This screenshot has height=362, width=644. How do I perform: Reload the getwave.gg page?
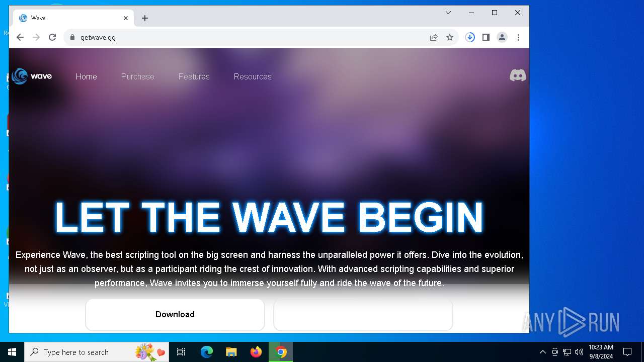pyautogui.click(x=52, y=37)
